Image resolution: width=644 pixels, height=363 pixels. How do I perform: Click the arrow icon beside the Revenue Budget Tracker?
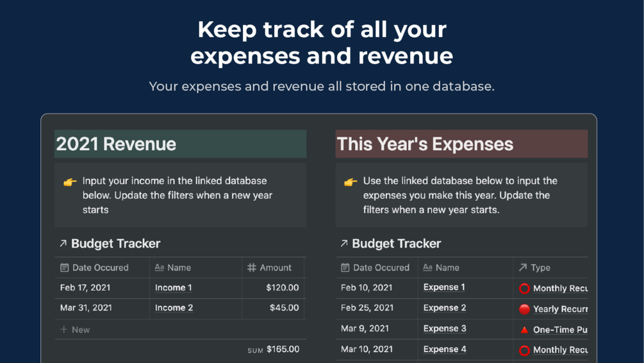click(x=63, y=244)
